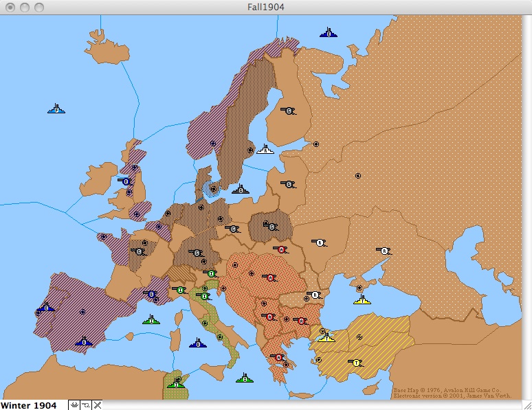The image size is (532, 410).
Task: Click the Austrian army in Serbia
Action: pos(269,317)
